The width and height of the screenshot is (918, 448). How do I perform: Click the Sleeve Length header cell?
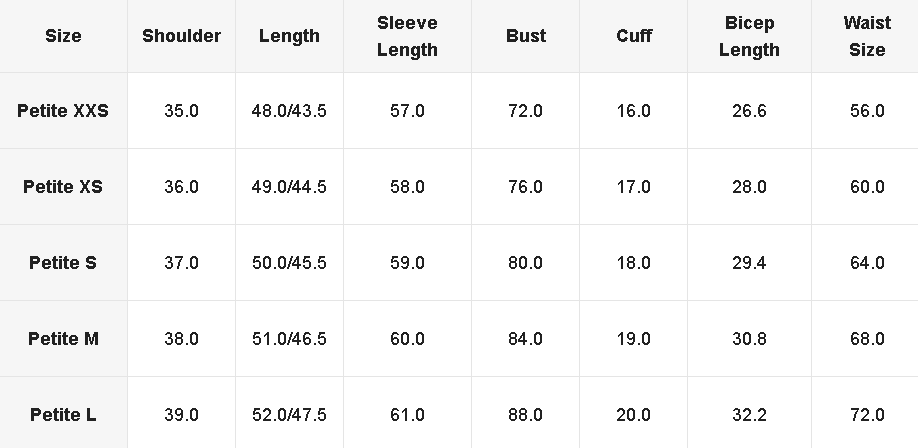click(407, 36)
